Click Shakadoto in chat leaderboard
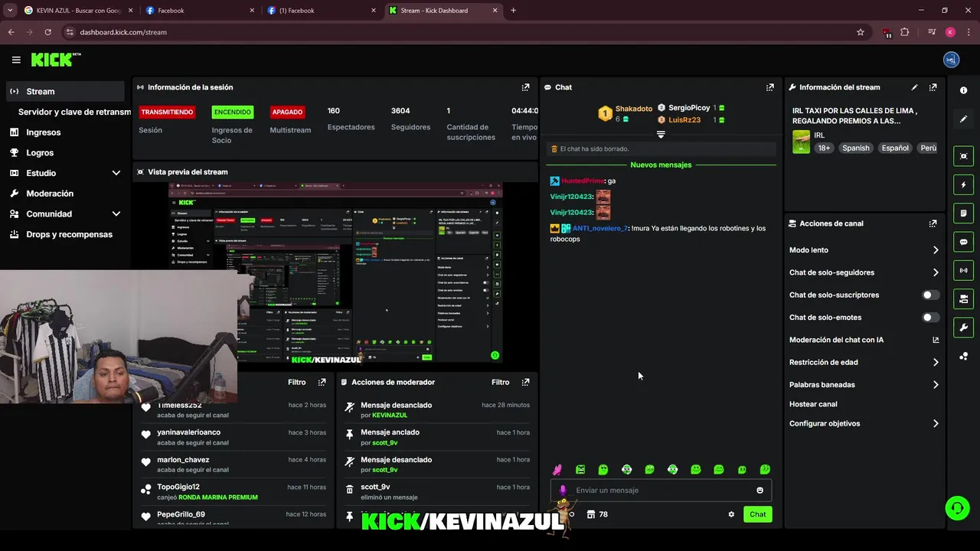980x551 pixels. 634,109
